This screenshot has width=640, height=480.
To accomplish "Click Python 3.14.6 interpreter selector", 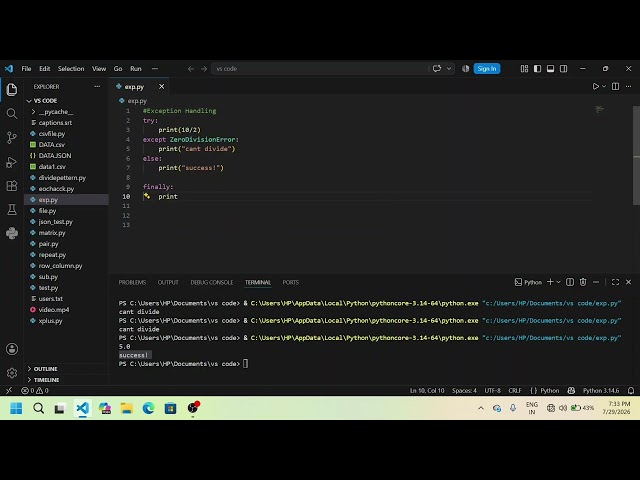I will 601,391.
